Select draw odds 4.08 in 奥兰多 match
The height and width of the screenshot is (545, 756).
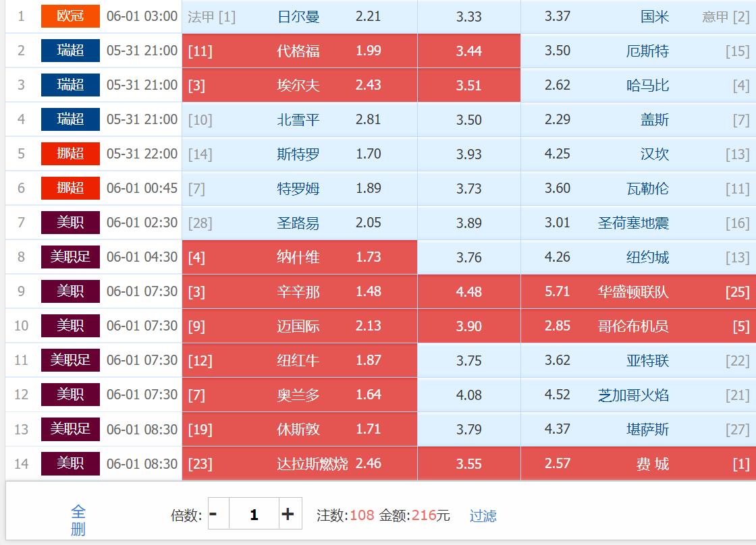click(469, 395)
